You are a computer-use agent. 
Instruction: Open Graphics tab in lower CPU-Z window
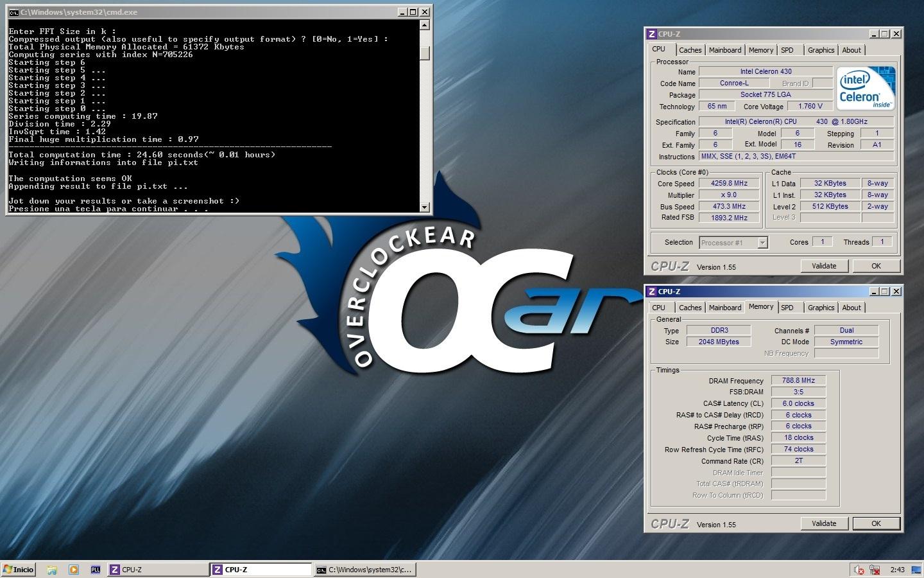coord(821,308)
